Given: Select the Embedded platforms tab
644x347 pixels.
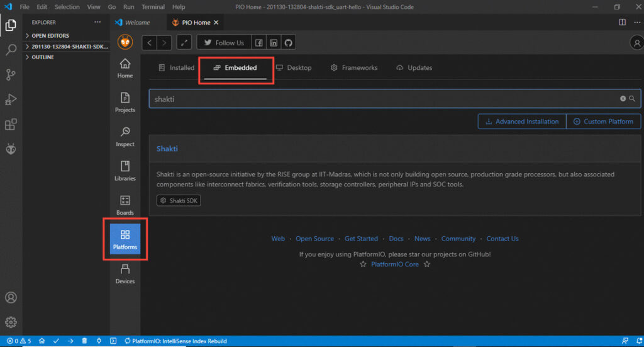Looking at the screenshot, I should pyautogui.click(x=235, y=68).
